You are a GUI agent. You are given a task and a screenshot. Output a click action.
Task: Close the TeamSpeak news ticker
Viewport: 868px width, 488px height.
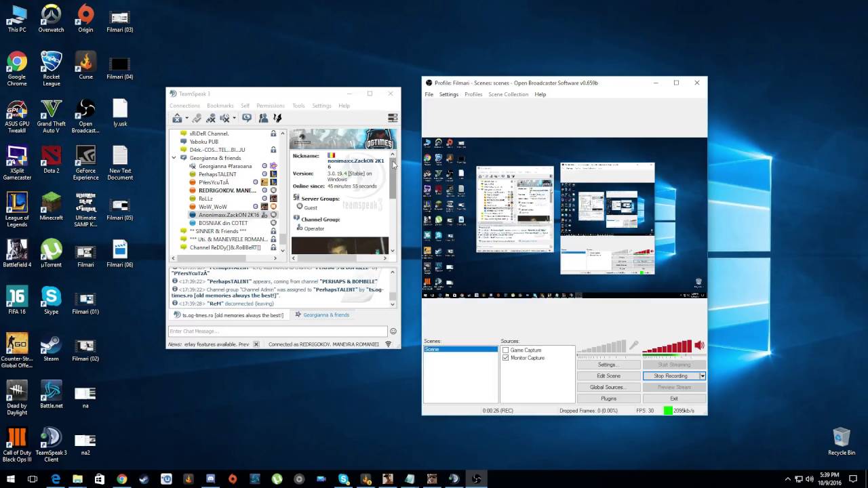256,344
